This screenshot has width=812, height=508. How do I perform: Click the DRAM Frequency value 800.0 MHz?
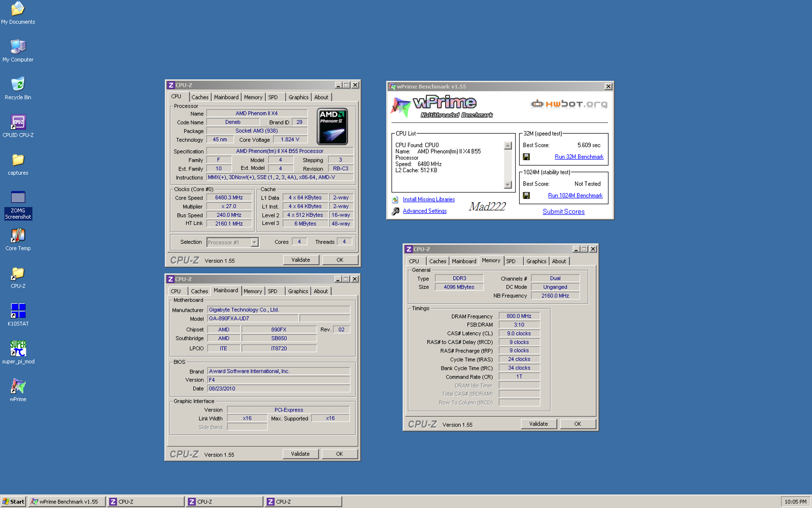point(519,316)
